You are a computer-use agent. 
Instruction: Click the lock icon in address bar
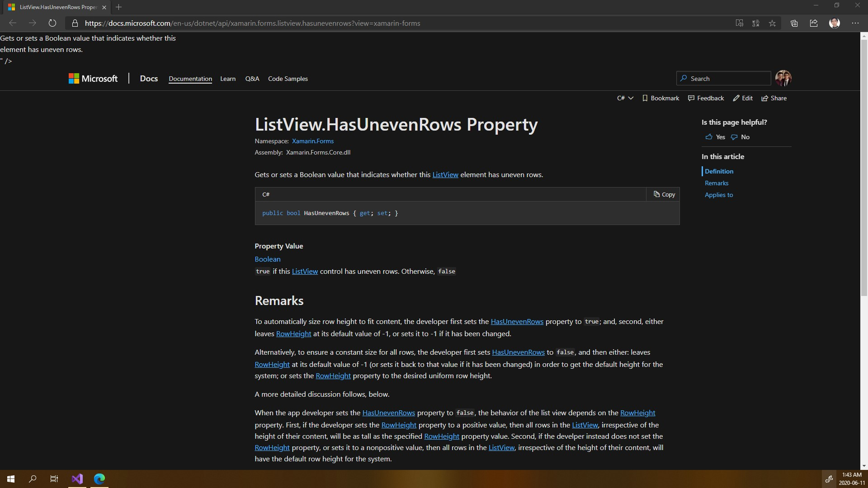[75, 23]
